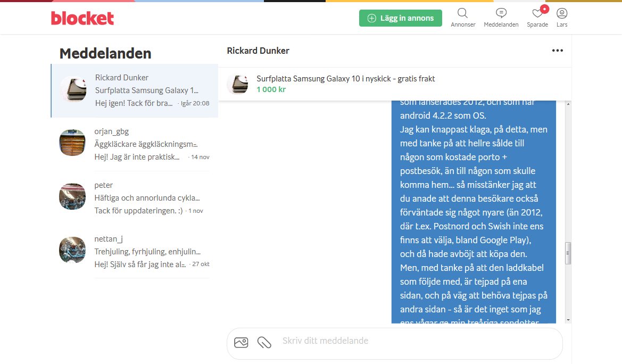Click the ad thumbnail in conversation header
This screenshot has height=364, width=622.
pyautogui.click(x=238, y=84)
